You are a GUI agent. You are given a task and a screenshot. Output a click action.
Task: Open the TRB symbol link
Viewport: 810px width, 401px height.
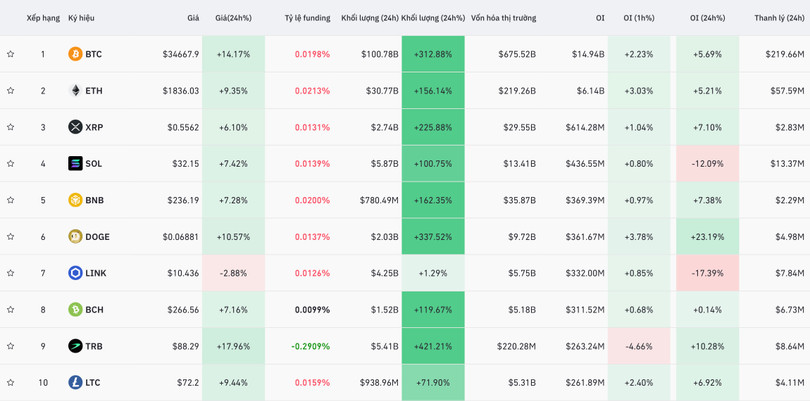94,346
